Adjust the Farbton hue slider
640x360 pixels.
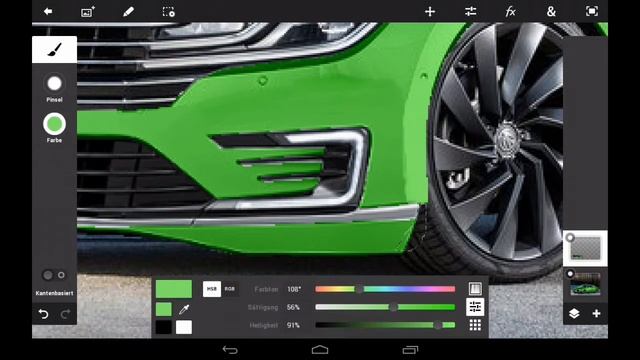[x=385, y=289]
